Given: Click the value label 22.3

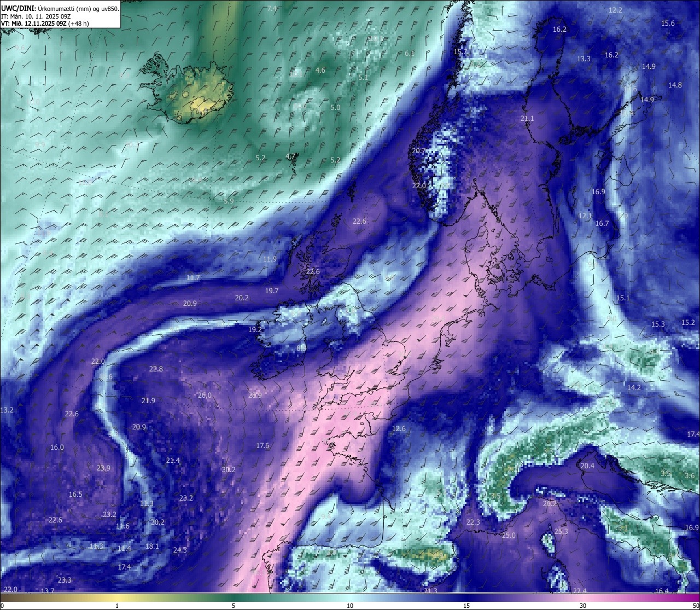Looking at the screenshot, I should click(x=473, y=522).
